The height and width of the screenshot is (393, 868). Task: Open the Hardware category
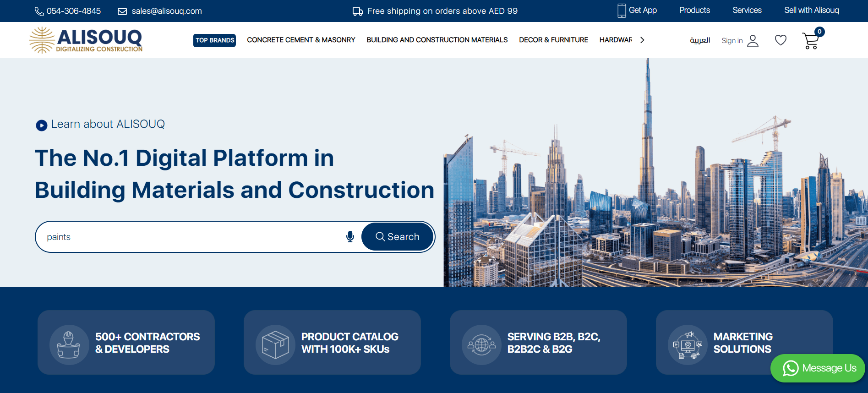click(616, 40)
